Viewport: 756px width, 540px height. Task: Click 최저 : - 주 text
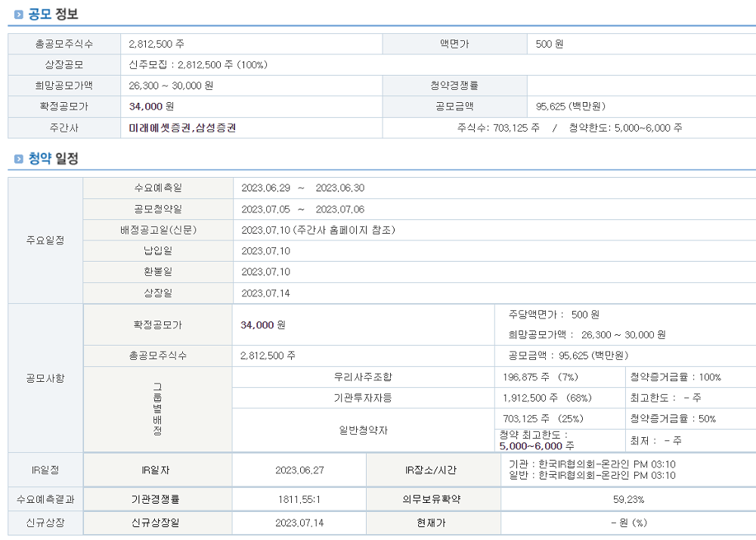pos(655,440)
